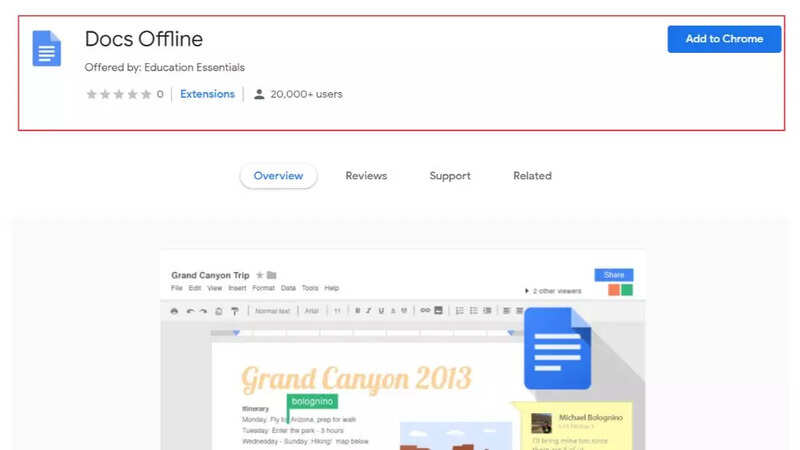800x450 pixels.
Task: Open the Data menu in preview
Action: (288, 288)
